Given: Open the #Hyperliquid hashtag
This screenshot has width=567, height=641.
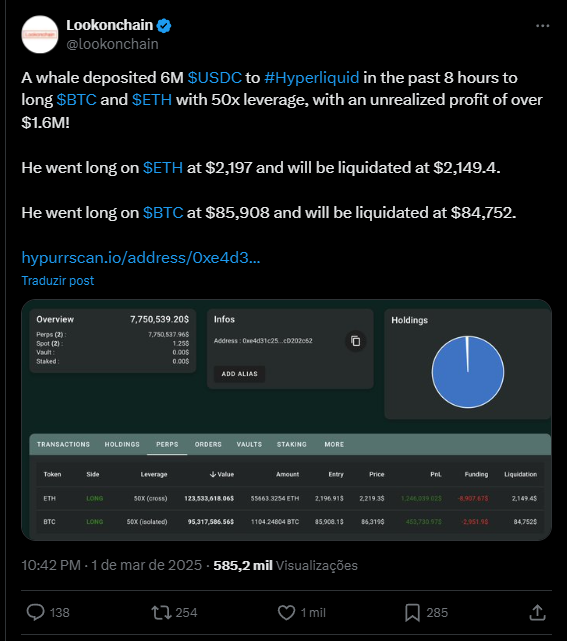Looking at the screenshot, I should tap(312, 77).
